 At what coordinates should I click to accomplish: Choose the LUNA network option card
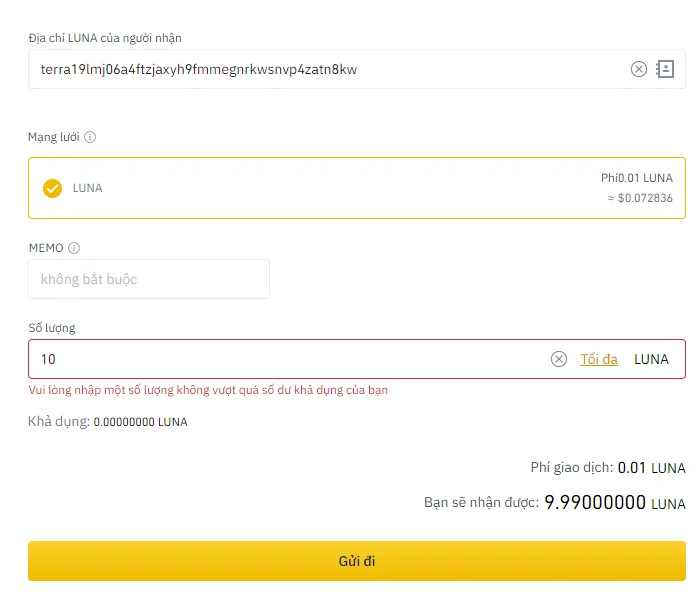[357, 188]
